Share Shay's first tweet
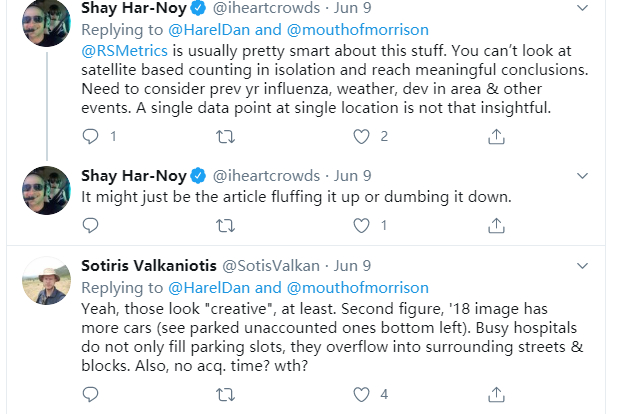 (x=497, y=136)
